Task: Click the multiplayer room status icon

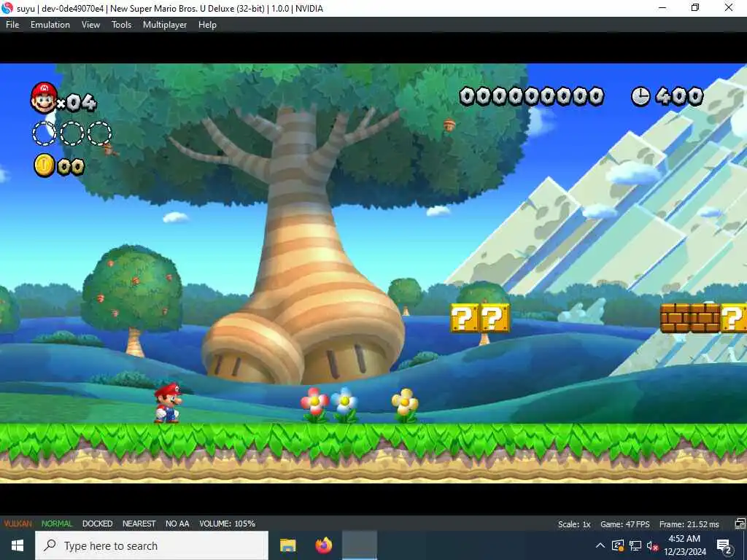Action: tap(740, 524)
